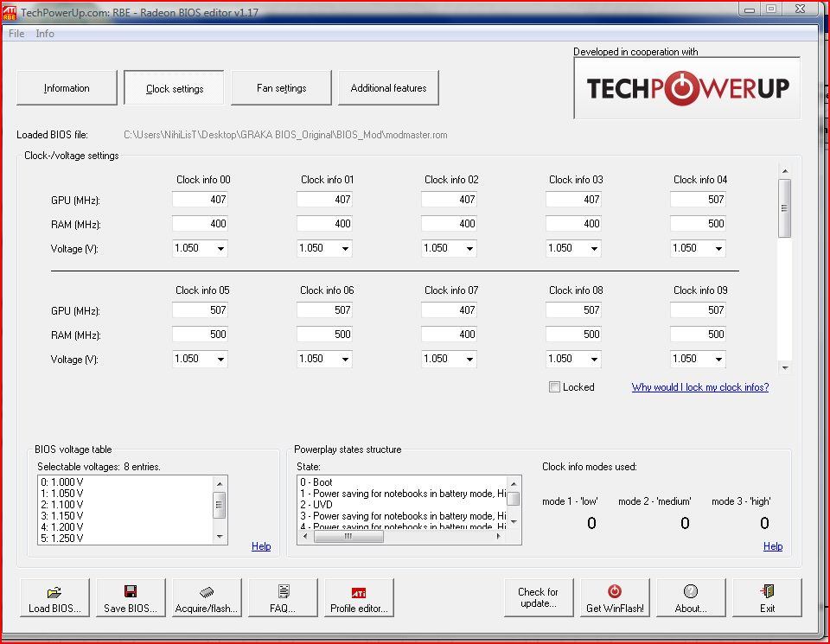Open the FAQ document button
Screen dimensions: 830x644
(283, 598)
